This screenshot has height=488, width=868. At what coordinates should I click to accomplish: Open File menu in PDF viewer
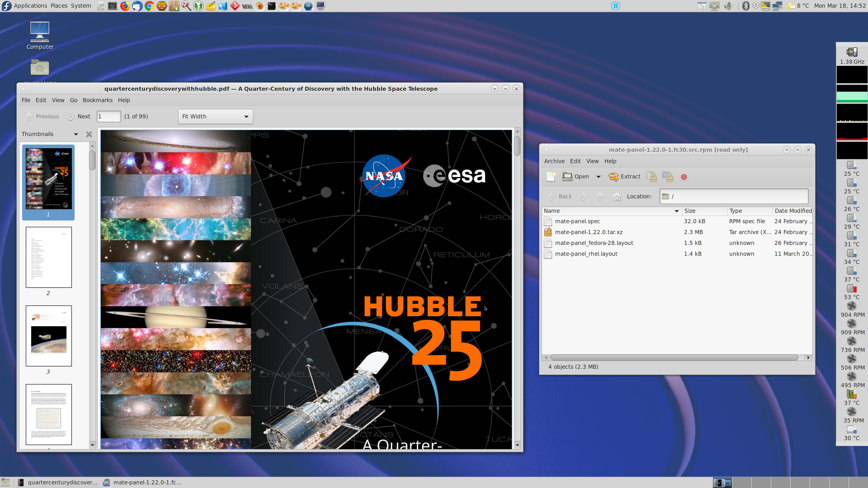(26, 100)
